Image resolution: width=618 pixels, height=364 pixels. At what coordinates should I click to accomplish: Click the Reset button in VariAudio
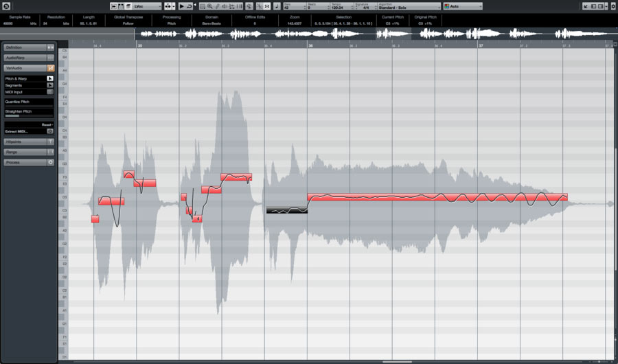47,124
